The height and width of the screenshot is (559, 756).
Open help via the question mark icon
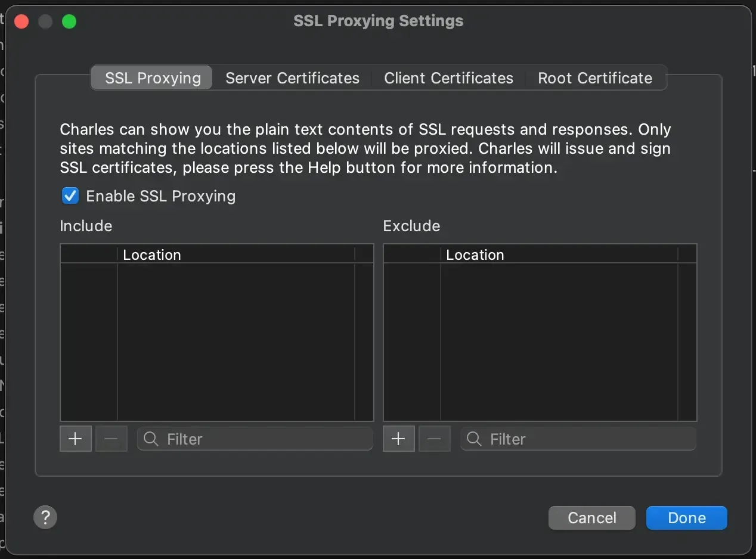[x=45, y=517]
